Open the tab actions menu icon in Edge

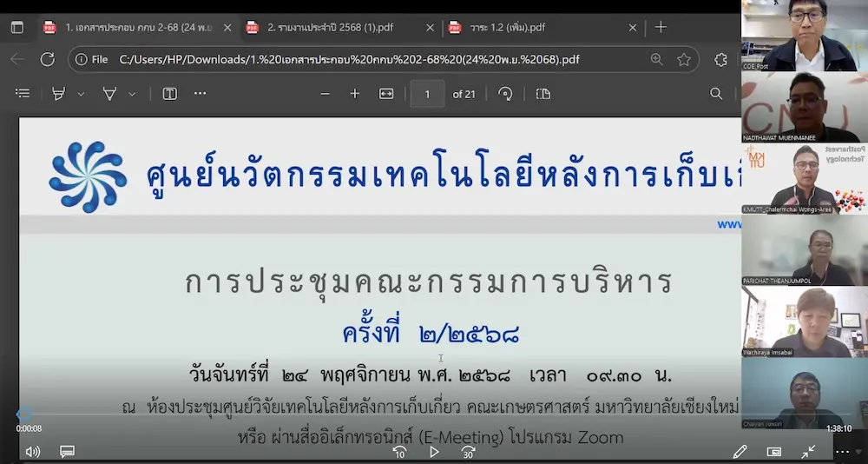tap(17, 27)
